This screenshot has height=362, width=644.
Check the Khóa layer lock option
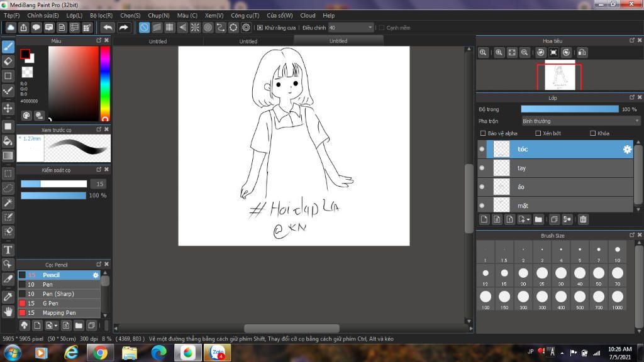click(x=592, y=133)
